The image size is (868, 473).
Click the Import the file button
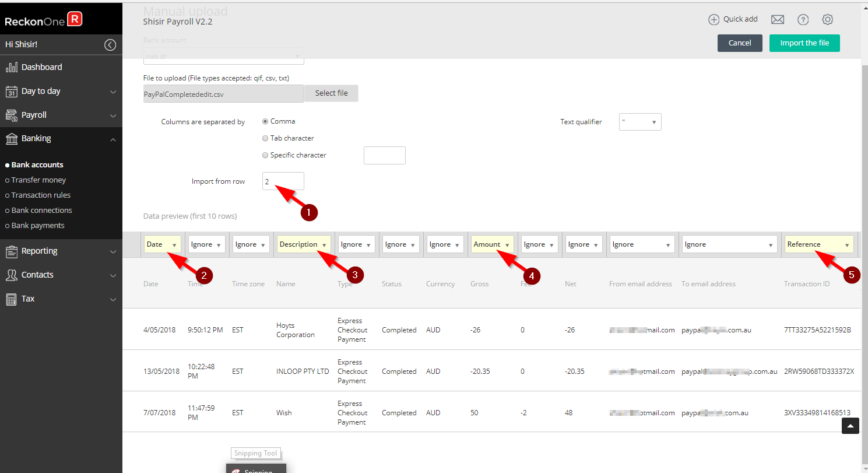[804, 43]
